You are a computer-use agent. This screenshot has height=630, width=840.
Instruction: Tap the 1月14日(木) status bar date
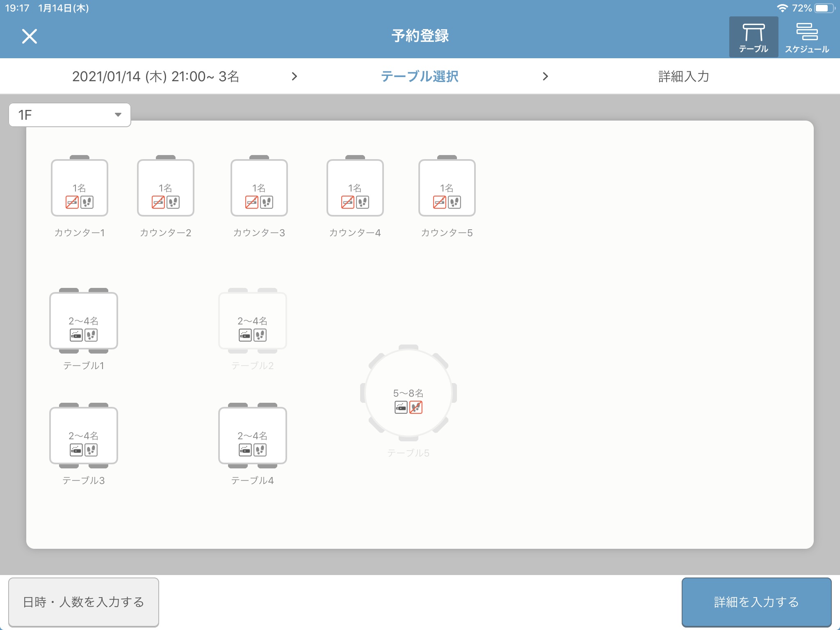[64, 8]
